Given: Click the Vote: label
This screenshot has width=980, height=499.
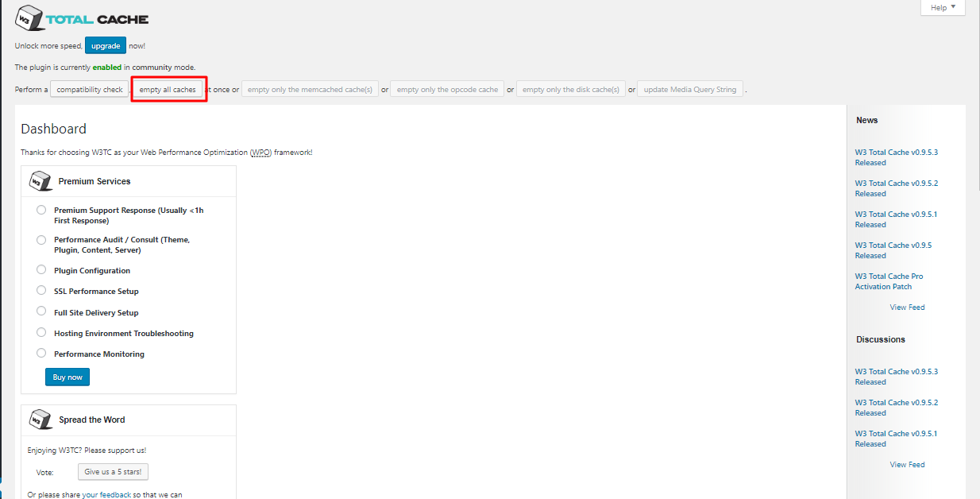Looking at the screenshot, I should coord(45,472).
